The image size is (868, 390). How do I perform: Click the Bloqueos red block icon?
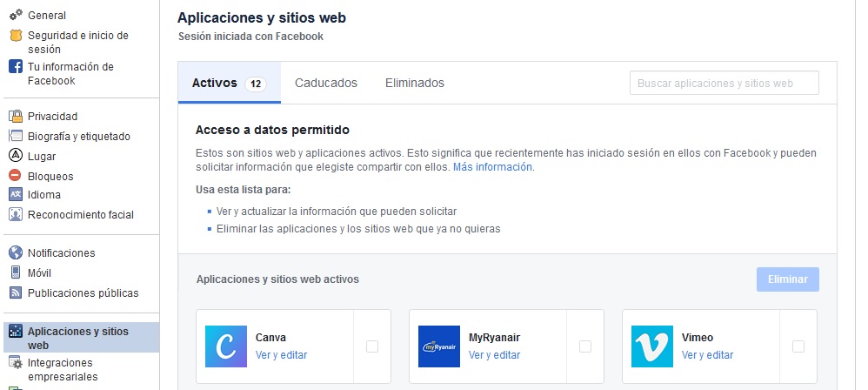15,176
